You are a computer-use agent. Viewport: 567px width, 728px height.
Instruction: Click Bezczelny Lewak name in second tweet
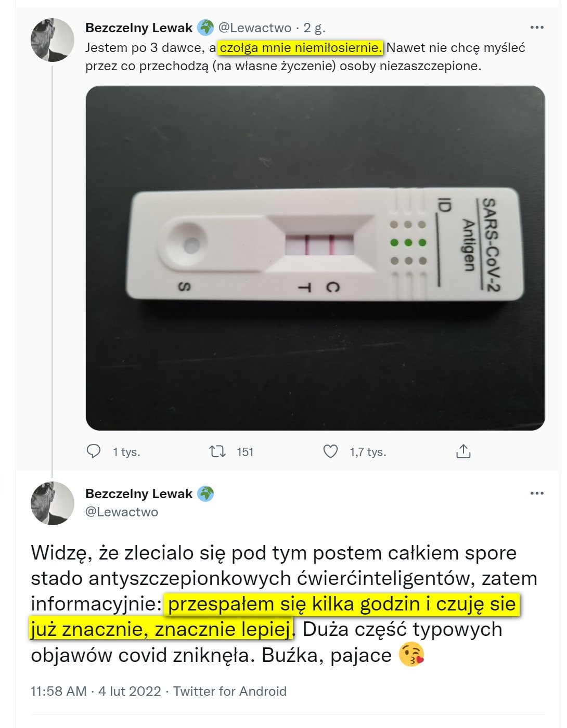pos(139,493)
